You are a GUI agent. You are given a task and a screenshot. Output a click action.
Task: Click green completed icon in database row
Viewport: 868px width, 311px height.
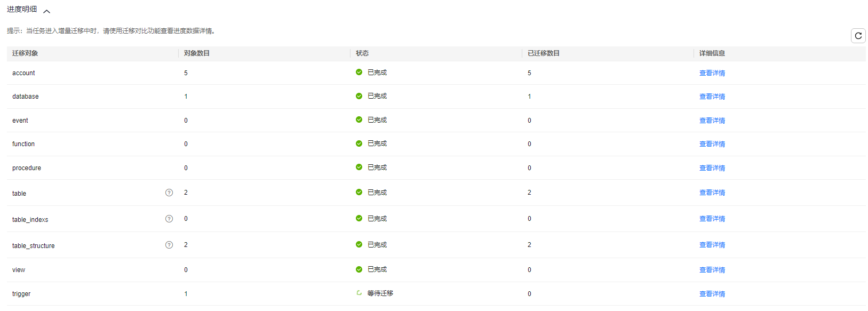coord(359,96)
